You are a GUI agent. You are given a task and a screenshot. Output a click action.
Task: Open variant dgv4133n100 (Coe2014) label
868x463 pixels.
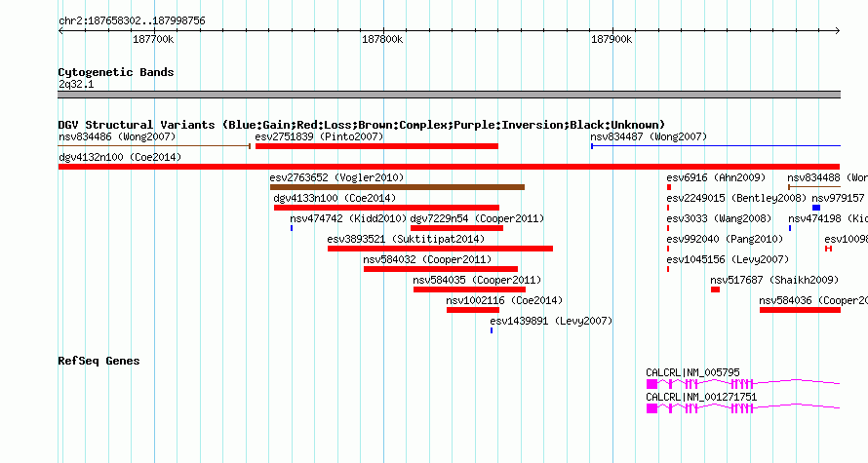[x=335, y=198]
